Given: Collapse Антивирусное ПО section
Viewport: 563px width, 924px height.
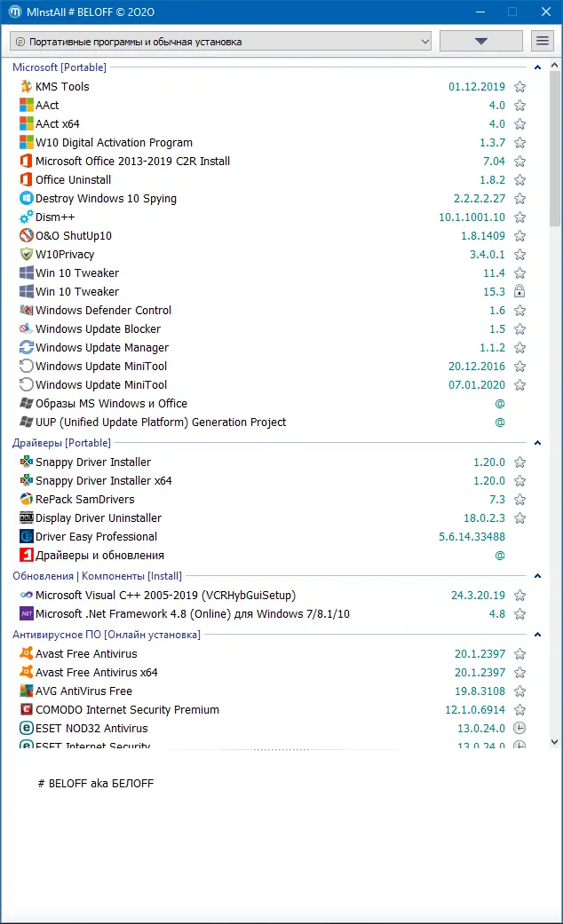Looking at the screenshot, I should click(537, 635).
